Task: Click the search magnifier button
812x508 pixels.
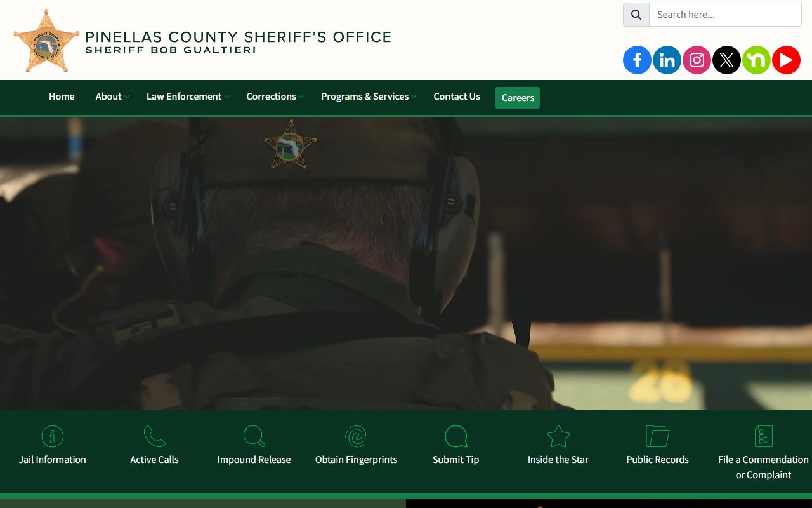Action: (x=636, y=15)
